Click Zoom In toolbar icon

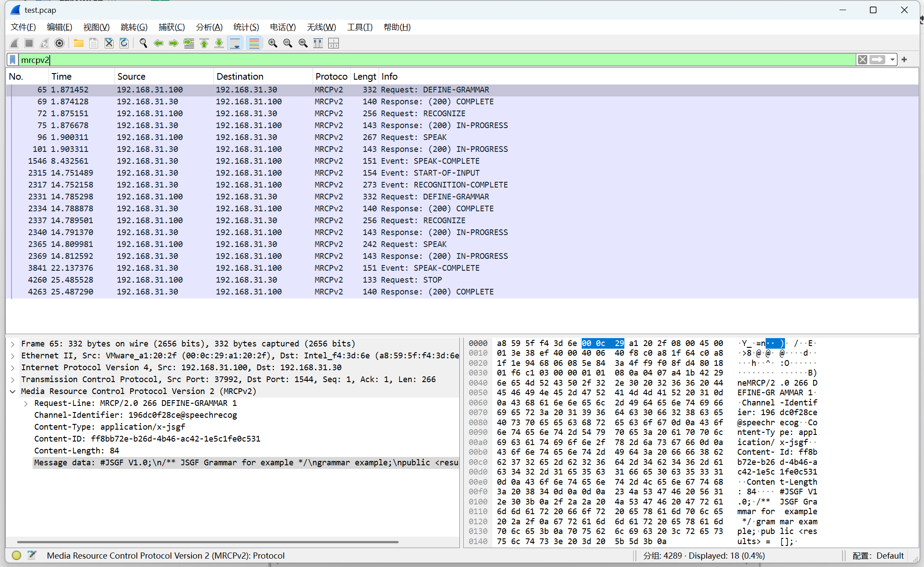click(273, 43)
